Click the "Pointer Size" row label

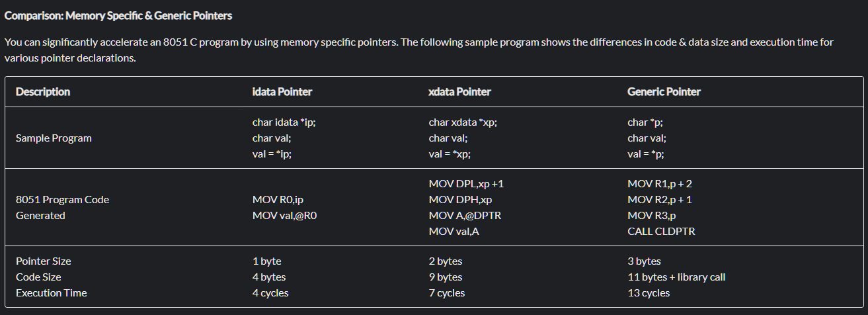point(44,261)
